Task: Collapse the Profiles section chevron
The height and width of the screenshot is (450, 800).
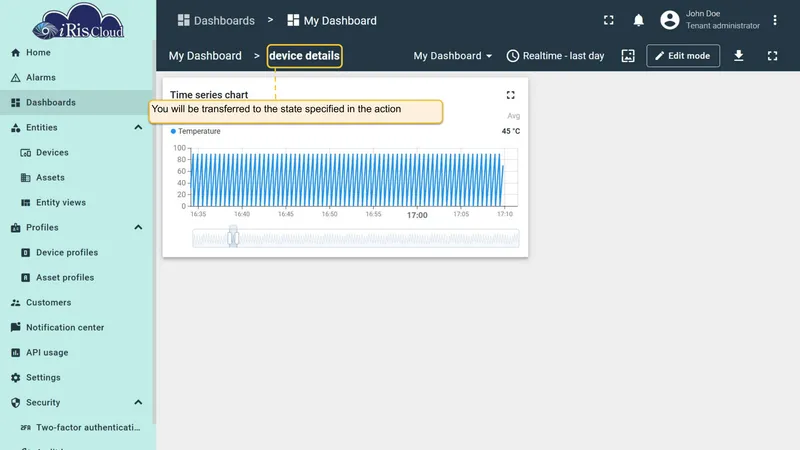Action: [138, 228]
